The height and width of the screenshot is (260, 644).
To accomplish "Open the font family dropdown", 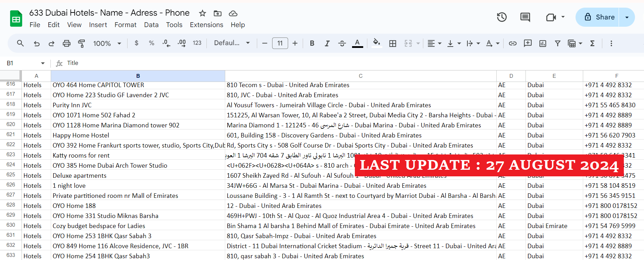I will pos(232,43).
